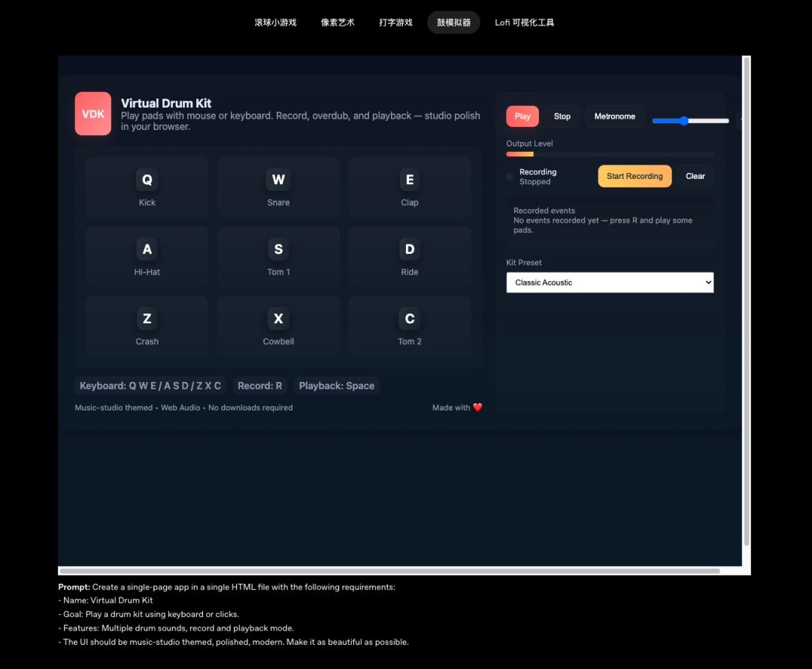Click the VDK logo badge
This screenshot has height=669, width=812.
coord(93,114)
